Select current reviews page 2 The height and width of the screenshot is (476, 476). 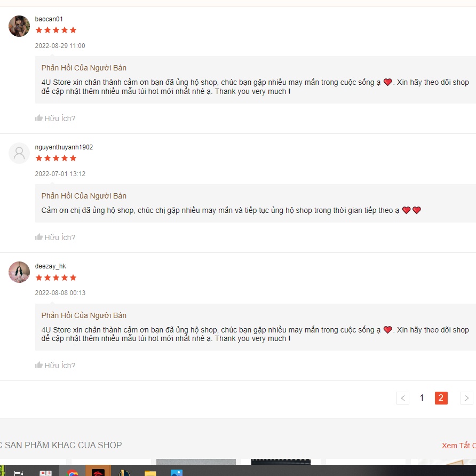tap(441, 398)
